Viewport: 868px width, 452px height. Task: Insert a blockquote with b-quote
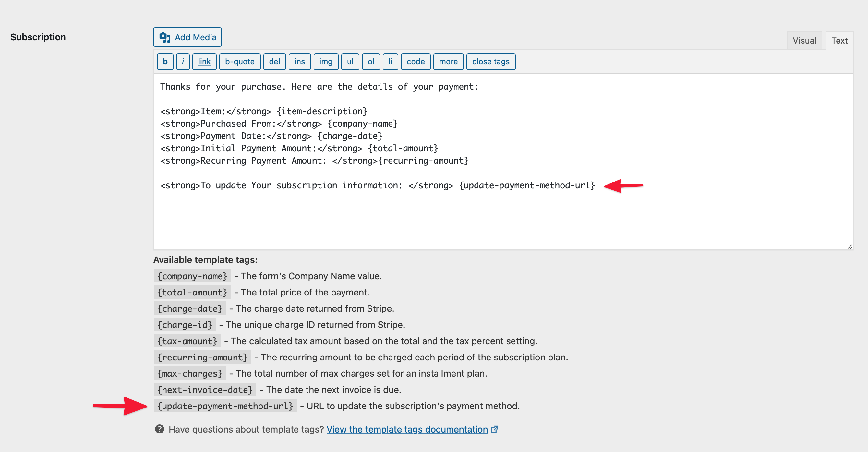(x=240, y=62)
